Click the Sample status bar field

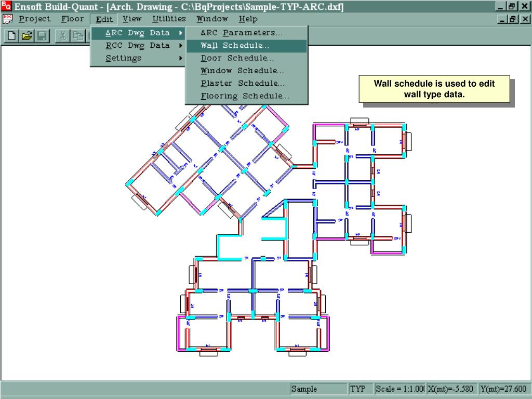point(318,389)
